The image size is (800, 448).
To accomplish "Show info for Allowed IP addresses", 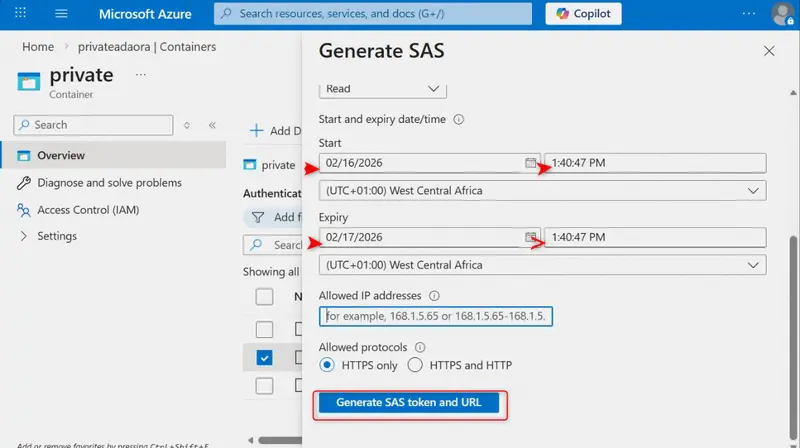I will [434, 296].
